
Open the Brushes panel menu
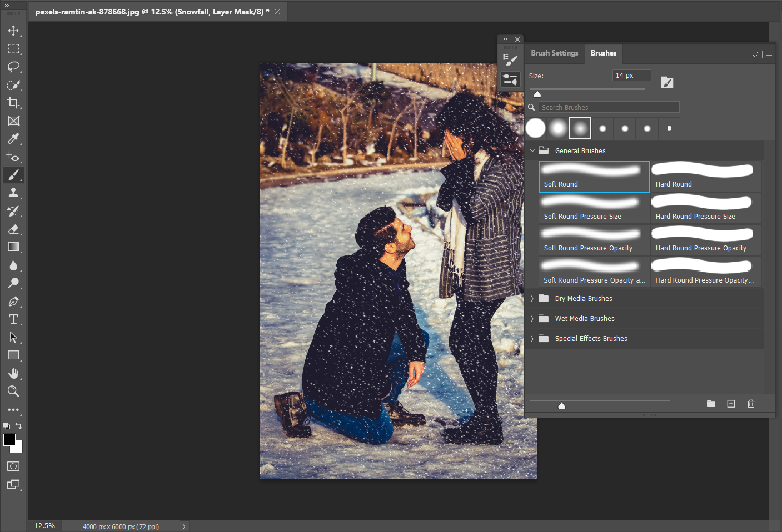(769, 53)
